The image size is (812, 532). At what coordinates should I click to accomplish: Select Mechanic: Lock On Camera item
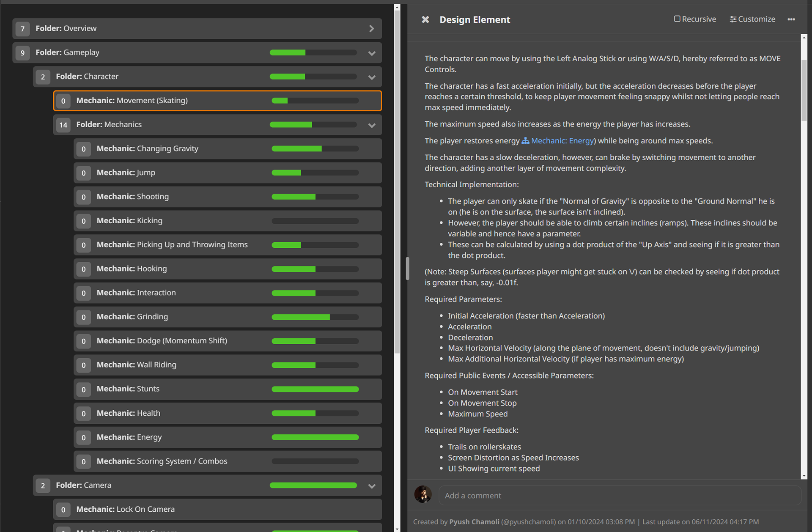pos(125,510)
